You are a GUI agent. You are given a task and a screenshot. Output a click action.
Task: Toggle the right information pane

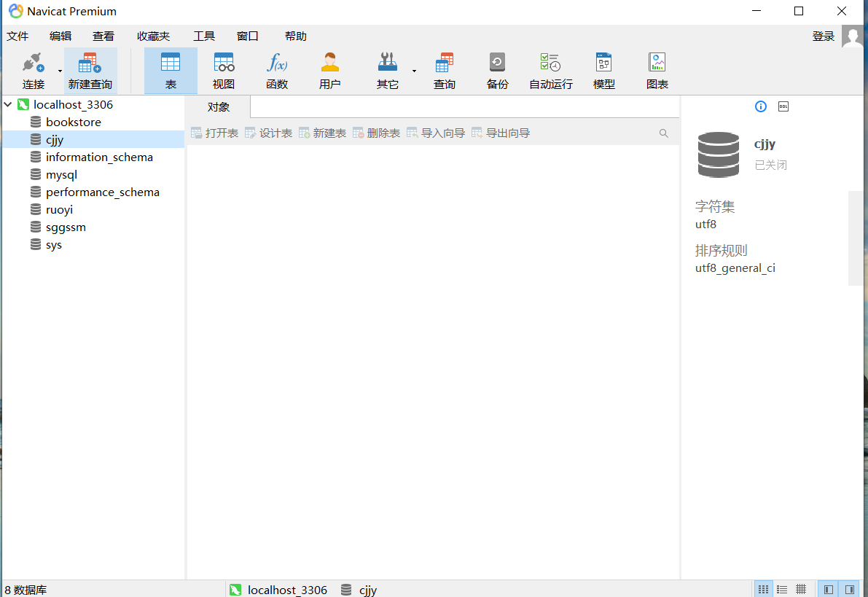coord(850,589)
